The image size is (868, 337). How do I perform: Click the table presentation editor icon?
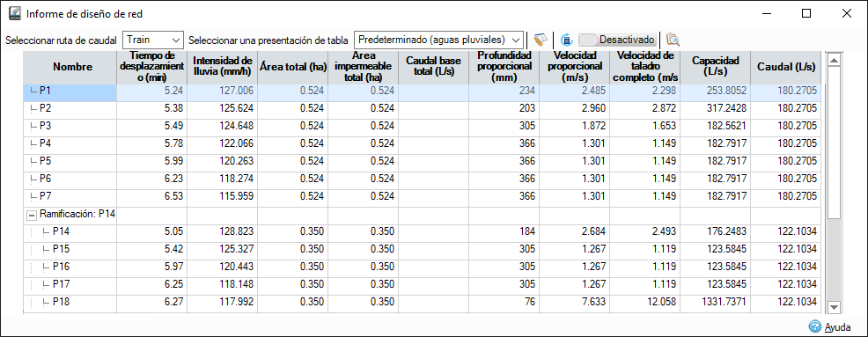point(541,40)
